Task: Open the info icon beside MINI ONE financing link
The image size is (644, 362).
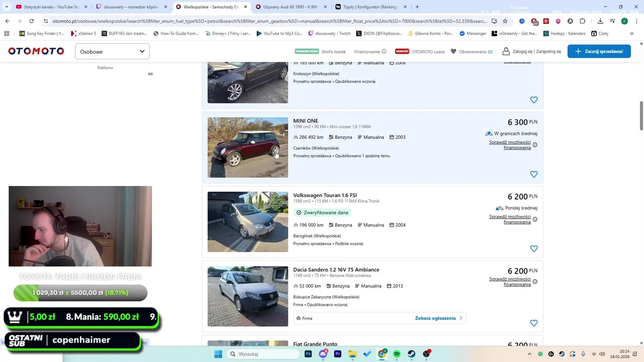Action: (535, 145)
